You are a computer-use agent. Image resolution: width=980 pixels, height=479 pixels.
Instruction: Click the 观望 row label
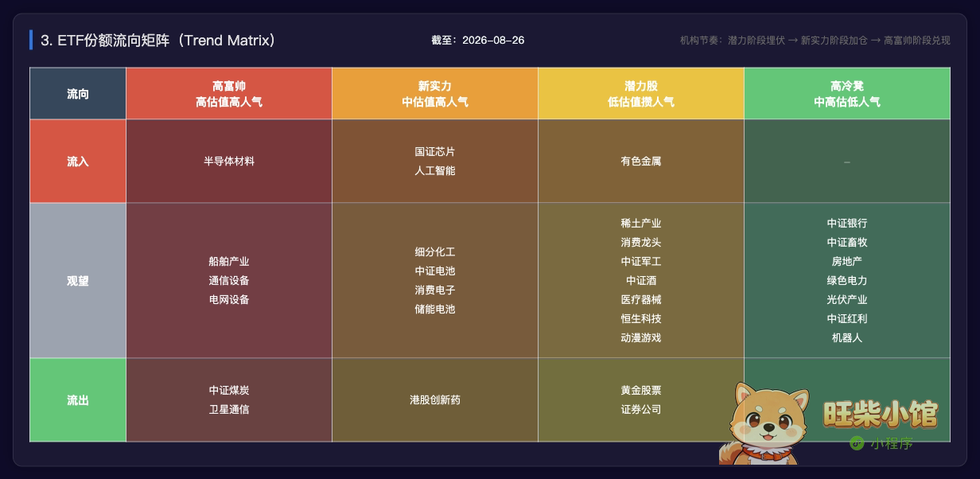(78, 281)
